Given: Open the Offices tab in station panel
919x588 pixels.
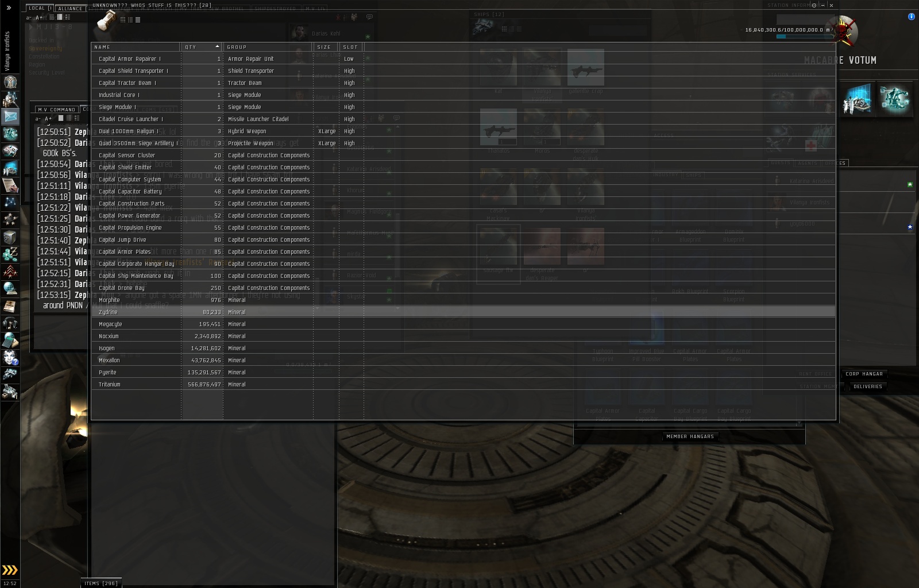Looking at the screenshot, I should pyautogui.click(x=835, y=163).
